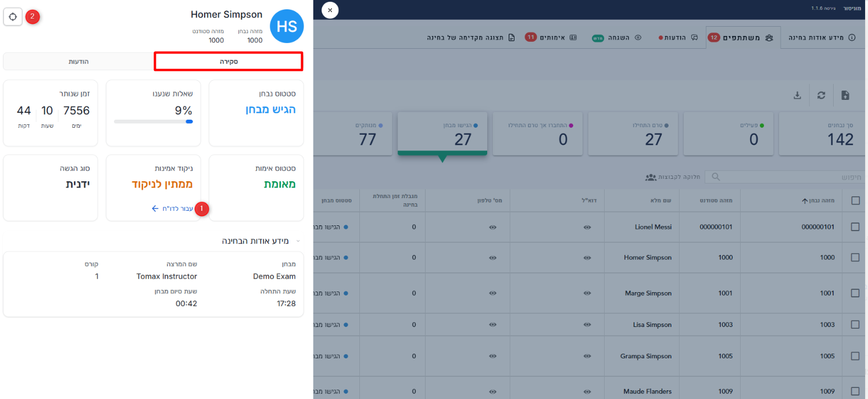This screenshot has width=868, height=399.
Task: Open the אימותים tab with badge 11
Action: [551, 37]
